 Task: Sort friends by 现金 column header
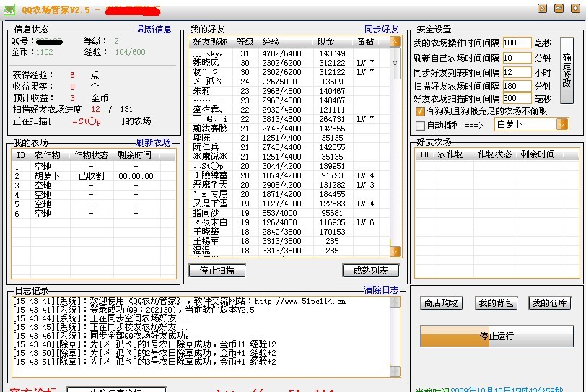333,41
